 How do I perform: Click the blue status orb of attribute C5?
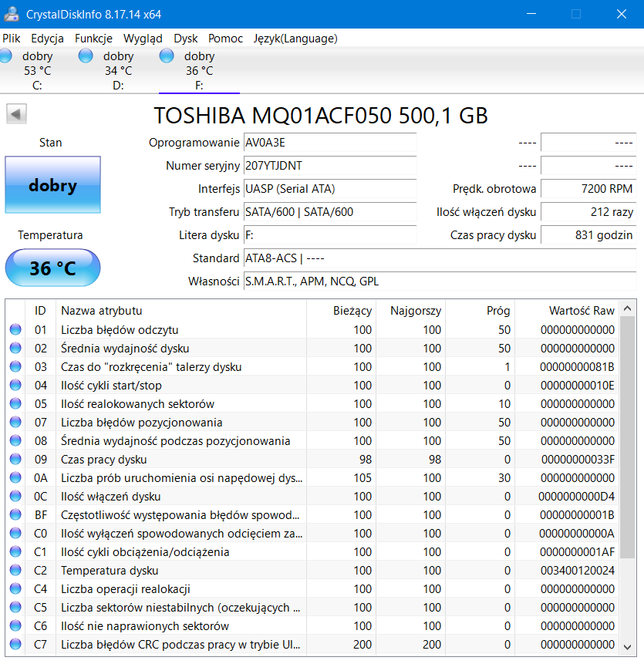coord(15,607)
